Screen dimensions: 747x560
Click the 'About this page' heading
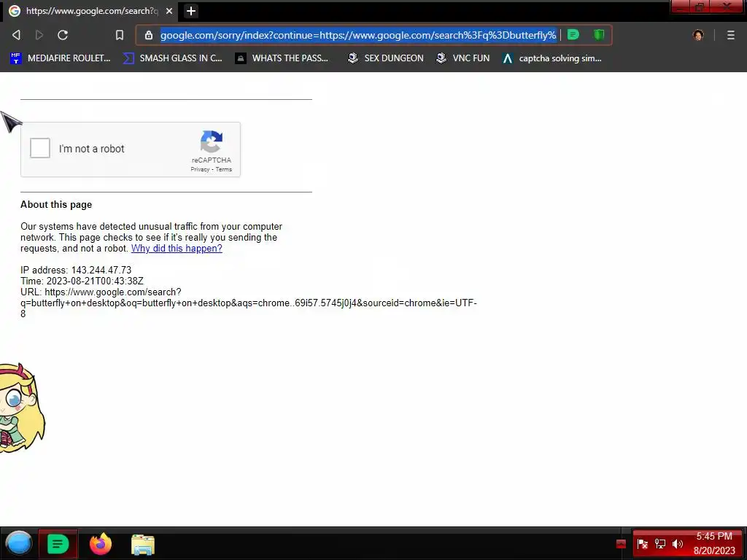point(56,205)
